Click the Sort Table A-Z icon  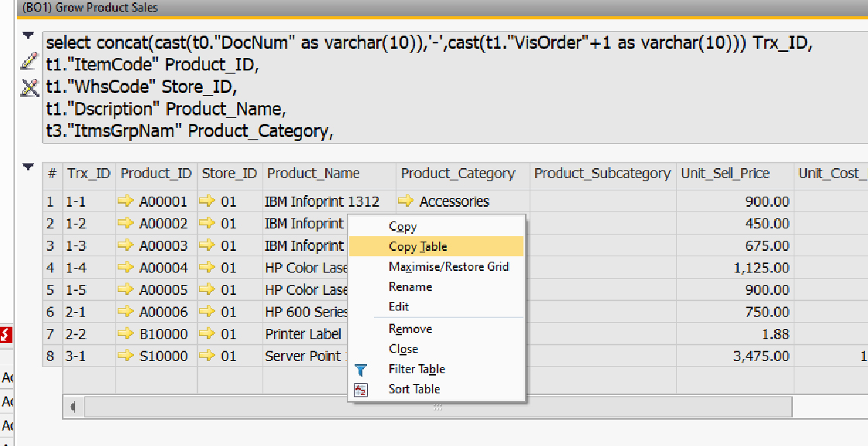(361, 389)
